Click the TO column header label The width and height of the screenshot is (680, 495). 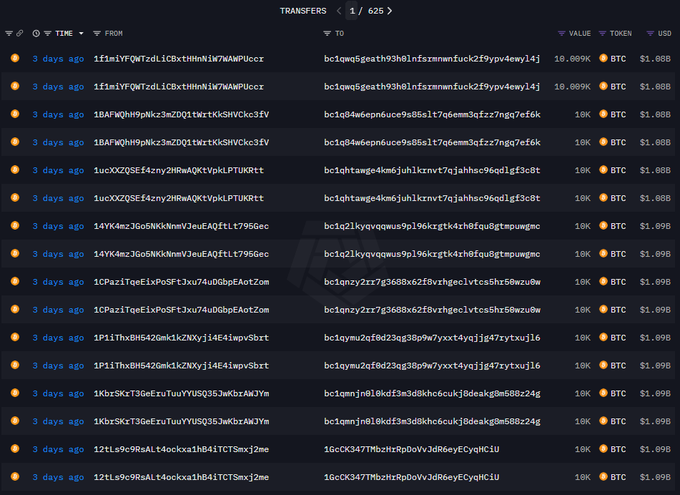[340, 33]
